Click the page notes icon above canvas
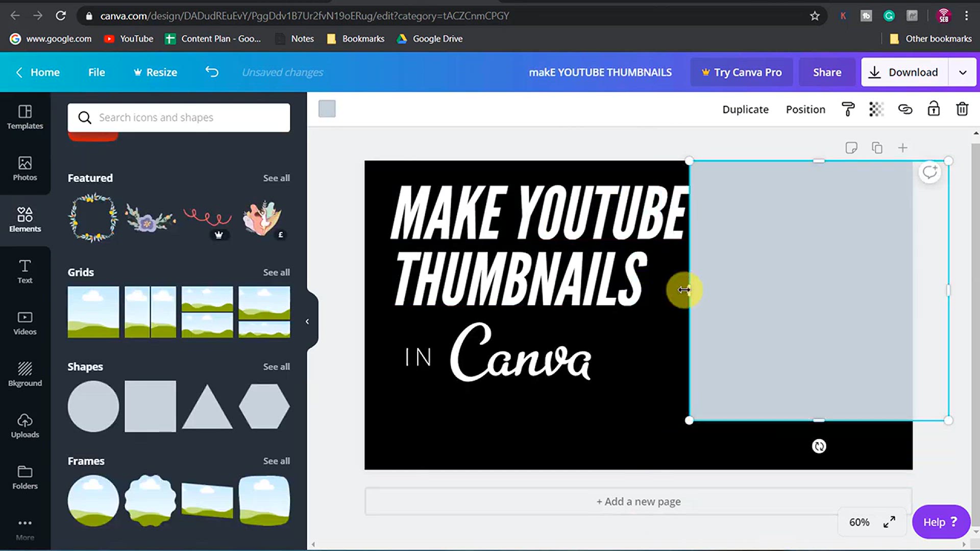 click(x=851, y=148)
